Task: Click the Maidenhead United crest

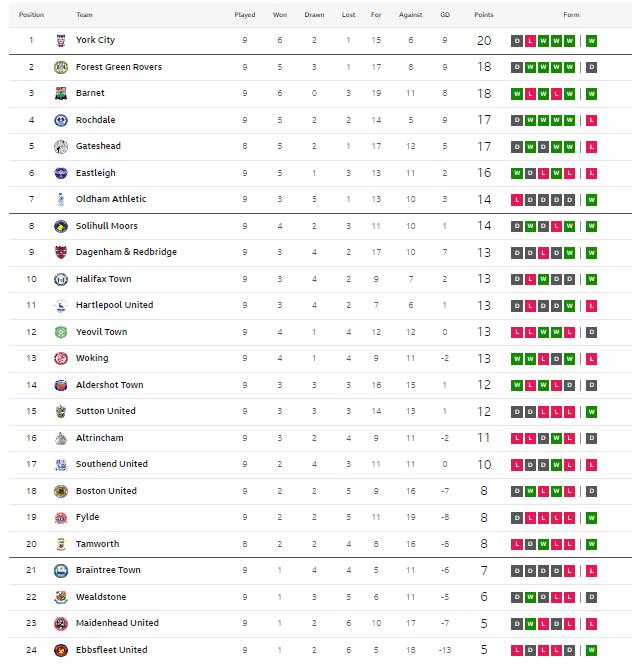Action: click(60, 623)
